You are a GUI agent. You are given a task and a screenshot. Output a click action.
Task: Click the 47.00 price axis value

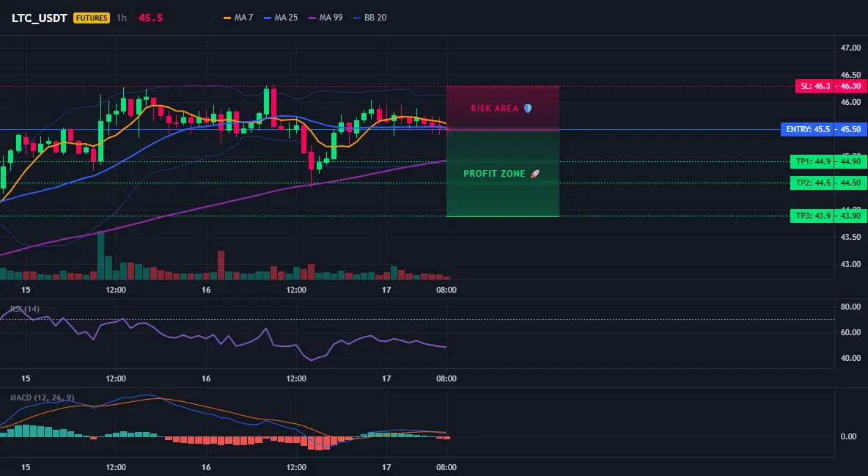click(x=850, y=48)
